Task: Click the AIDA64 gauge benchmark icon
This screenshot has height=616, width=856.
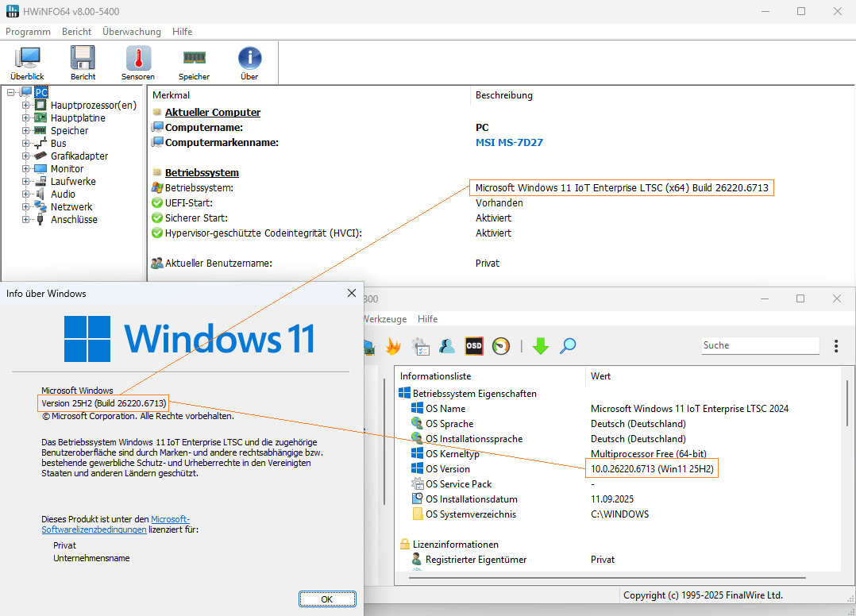Action: pos(500,346)
